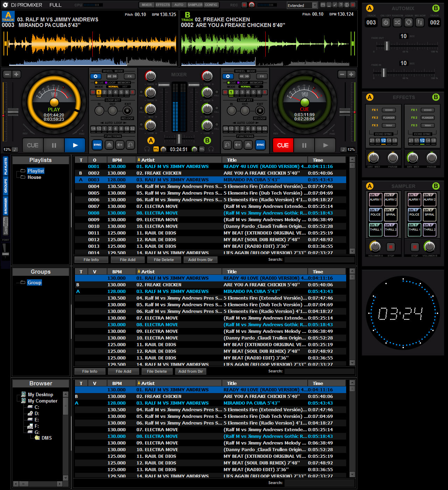
Task: Toggle PFL headphone cue for deck A
Action: pyautogui.click(x=156, y=149)
